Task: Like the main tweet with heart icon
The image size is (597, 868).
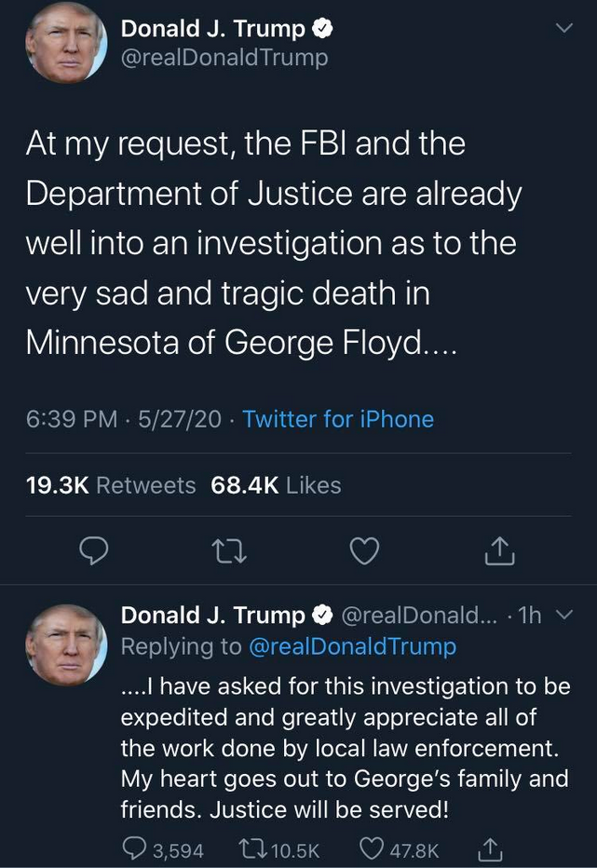Action: tap(365, 550)
